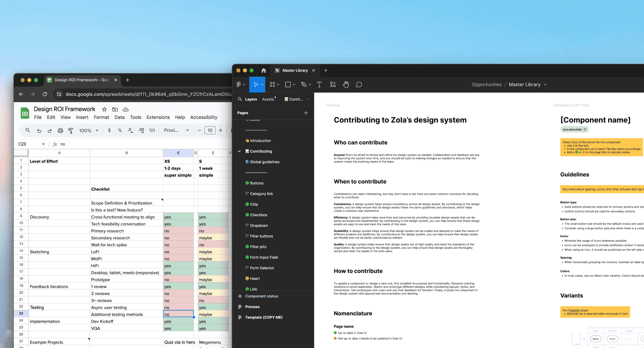
Task: Open the Extensions menu in Sheets
Action: pyautogui.click(x=158, y=117)
